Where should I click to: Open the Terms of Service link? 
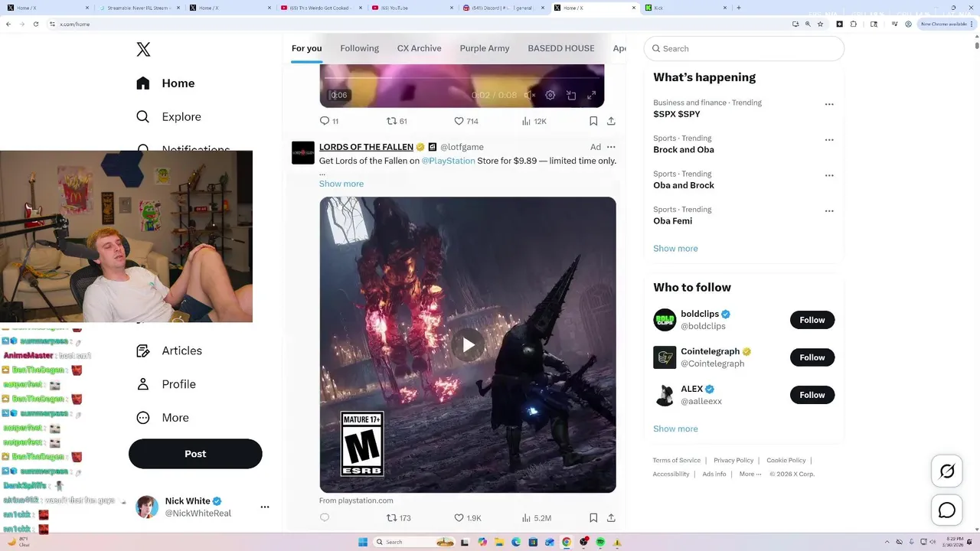pyautogui.click(x=676, y=461)
